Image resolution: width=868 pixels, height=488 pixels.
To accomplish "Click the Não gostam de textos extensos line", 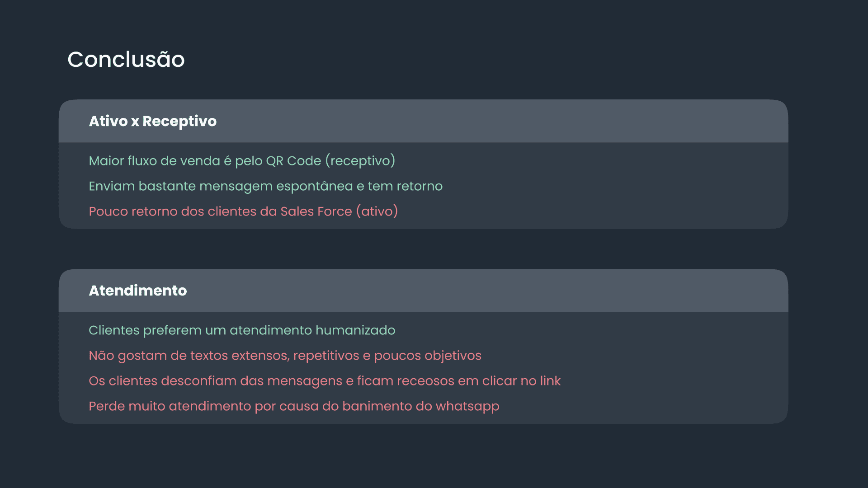I will click(x=285, y=356).
